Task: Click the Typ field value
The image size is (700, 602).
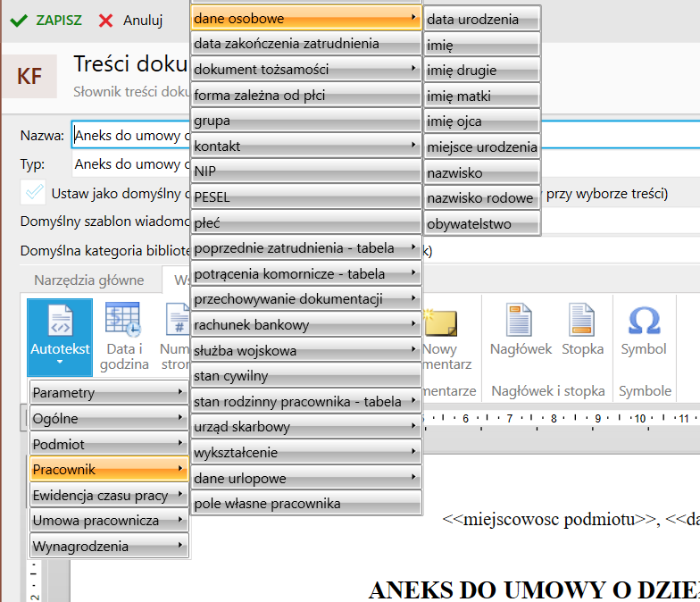Action: click(131, 164)
